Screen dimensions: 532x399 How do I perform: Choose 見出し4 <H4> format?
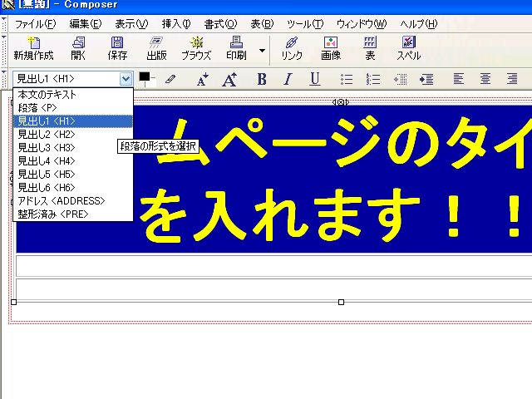73,160
